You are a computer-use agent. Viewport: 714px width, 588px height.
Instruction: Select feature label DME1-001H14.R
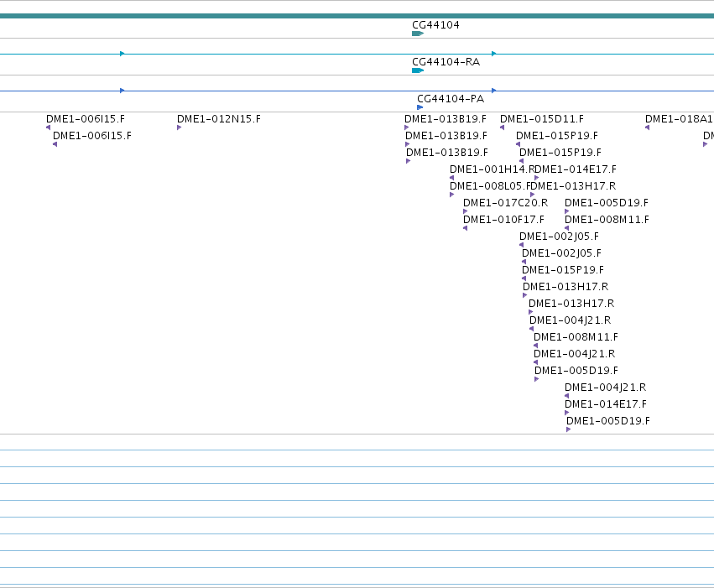[493, 169]
